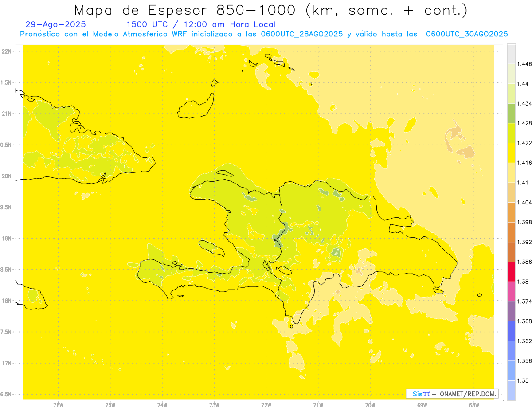Click the '68W' longitude label

pos(474,405)
